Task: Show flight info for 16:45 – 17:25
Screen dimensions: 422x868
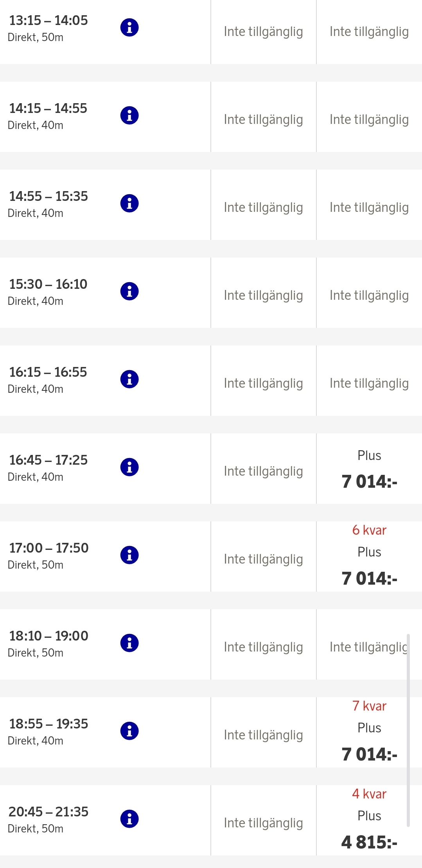Action: (x=129, y=467)
